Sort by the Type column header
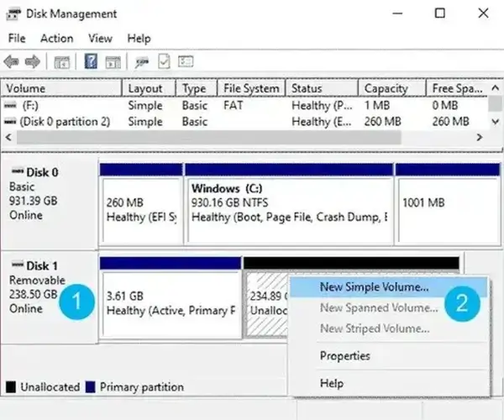The width and height of the screenshot is (504, 420). [x=197, y=88]
